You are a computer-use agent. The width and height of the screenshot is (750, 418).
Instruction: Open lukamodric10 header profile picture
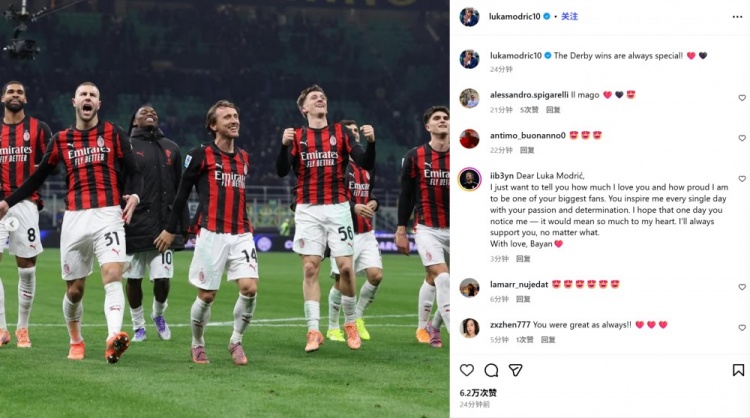coord(469,17)
